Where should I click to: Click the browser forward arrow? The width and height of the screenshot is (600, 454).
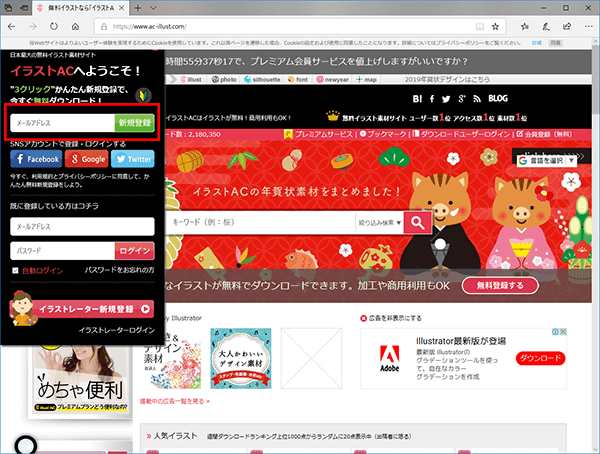33,26
